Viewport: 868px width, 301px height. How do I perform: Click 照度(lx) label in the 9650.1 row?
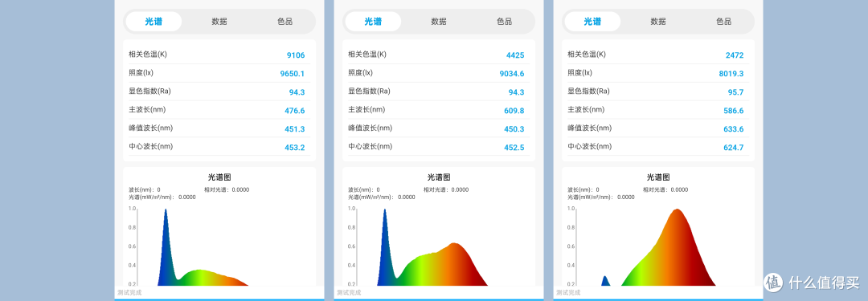141,72
